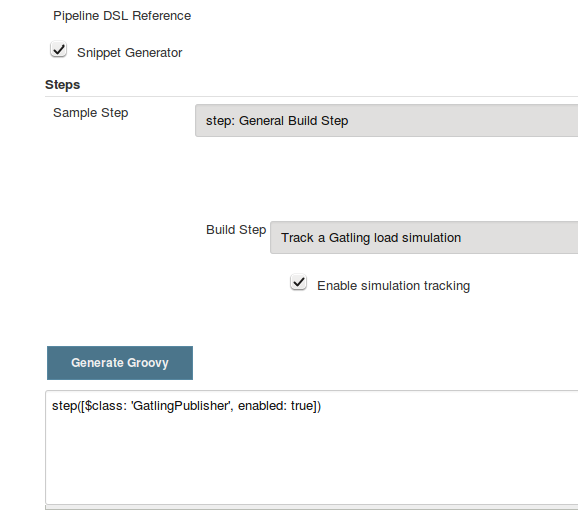Place cursor on '$class' in generated snippet
The image size is (578, 516).
click(104, 406)
